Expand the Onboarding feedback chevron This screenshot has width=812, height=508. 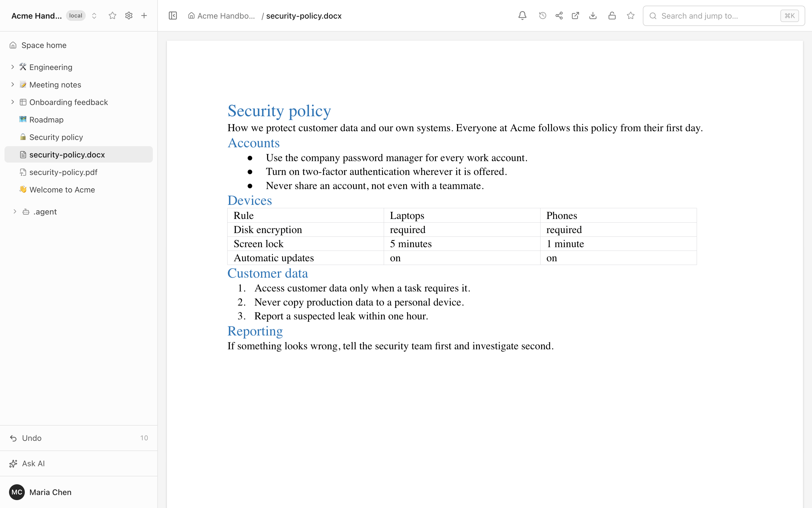click(12, 102)
